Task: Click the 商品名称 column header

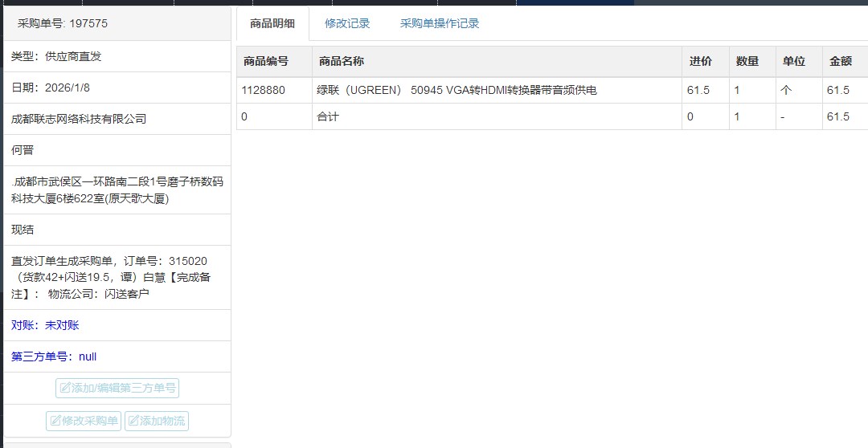Action: point(342,62)
